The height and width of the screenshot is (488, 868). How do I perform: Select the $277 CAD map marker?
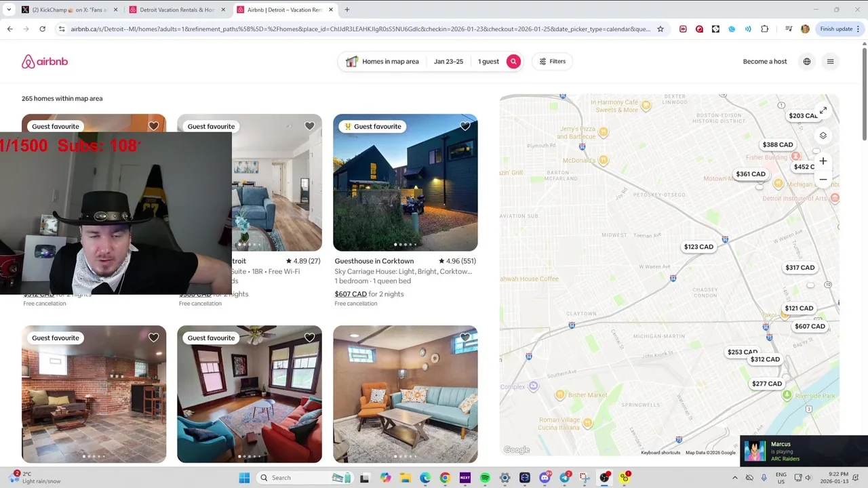(x=767, y=384)
